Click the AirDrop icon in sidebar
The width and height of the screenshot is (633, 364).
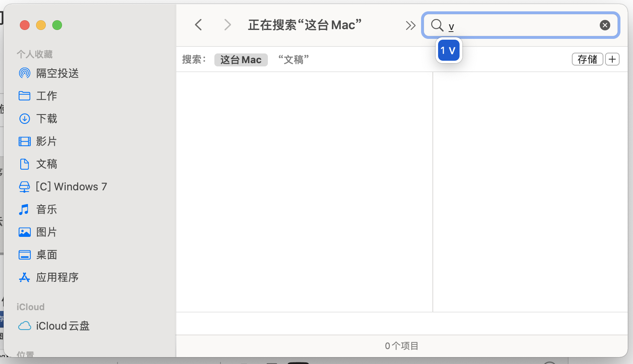coord(25,73)
